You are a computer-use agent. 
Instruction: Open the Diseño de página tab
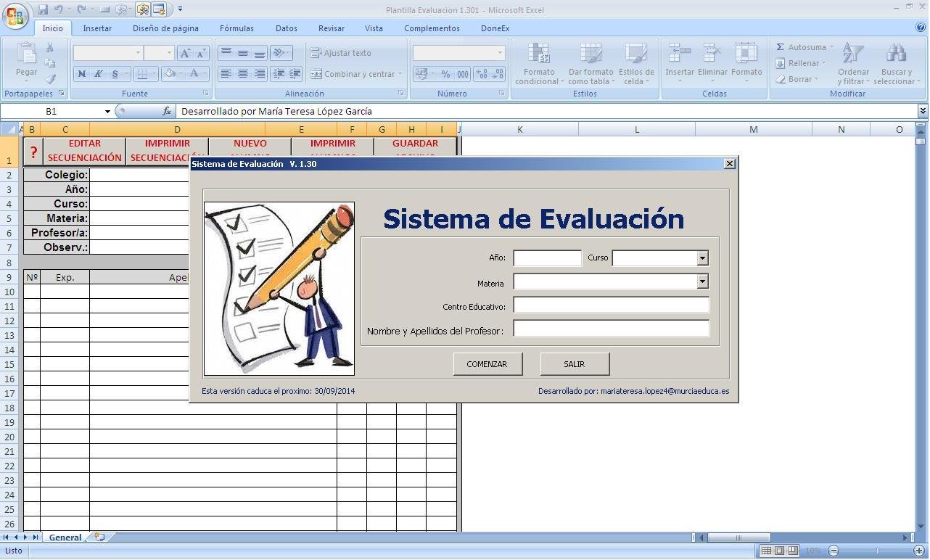click(x=165, y=28)
